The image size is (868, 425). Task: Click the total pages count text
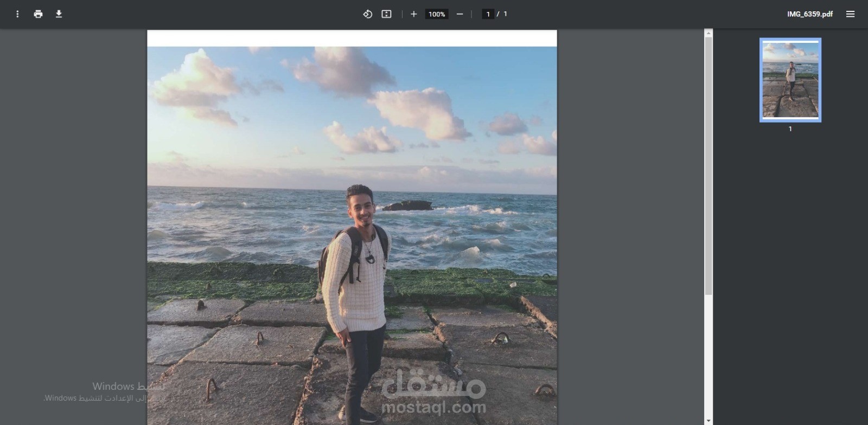point(505,14)
